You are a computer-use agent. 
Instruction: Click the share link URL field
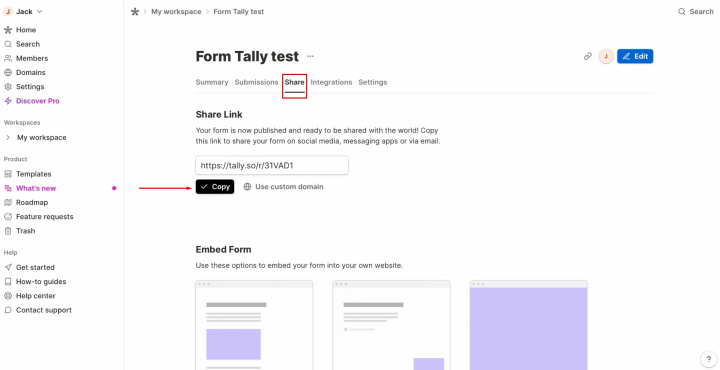tap(272, 165)
